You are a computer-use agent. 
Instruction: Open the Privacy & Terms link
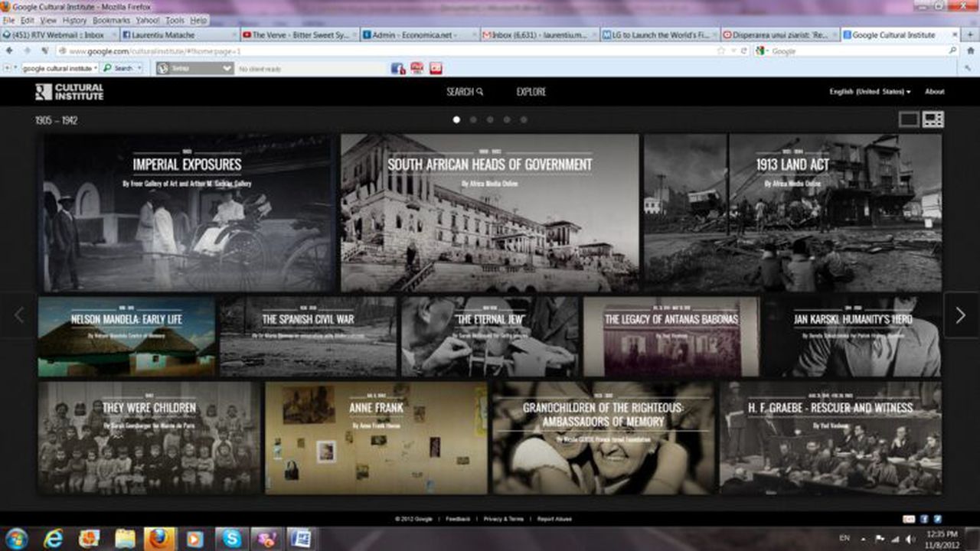(x=502, y=518)
